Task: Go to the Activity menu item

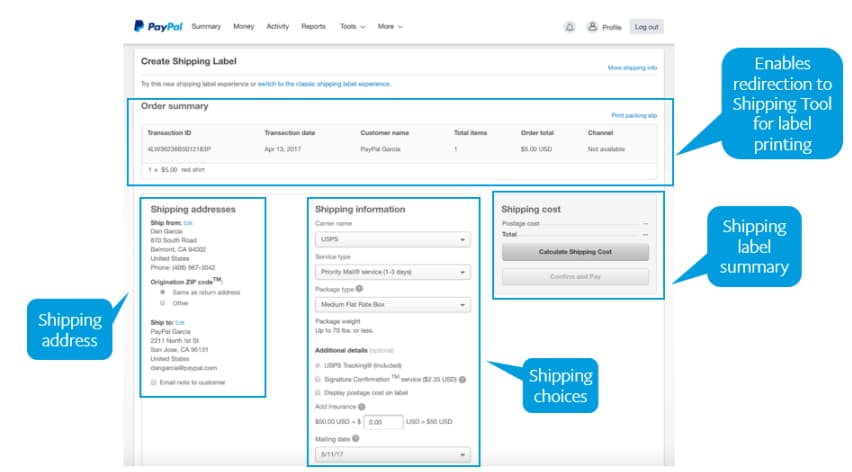Action: [277, 27]
